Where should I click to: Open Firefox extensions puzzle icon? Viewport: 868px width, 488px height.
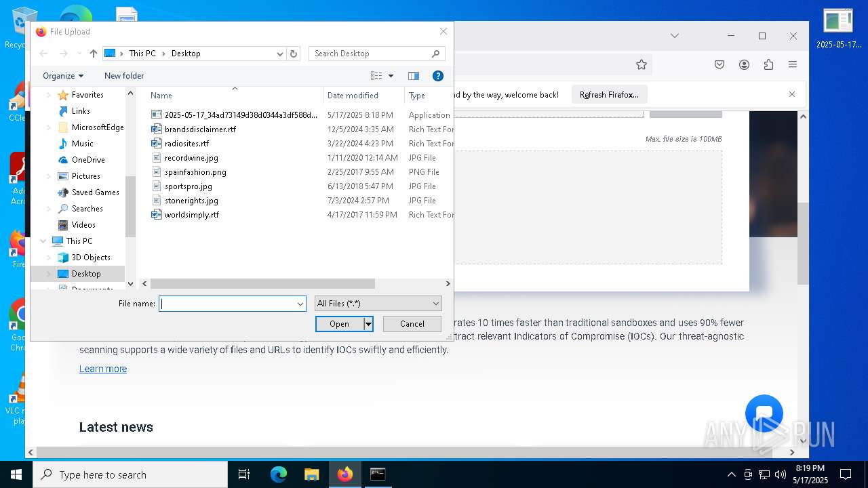[768, 64]
